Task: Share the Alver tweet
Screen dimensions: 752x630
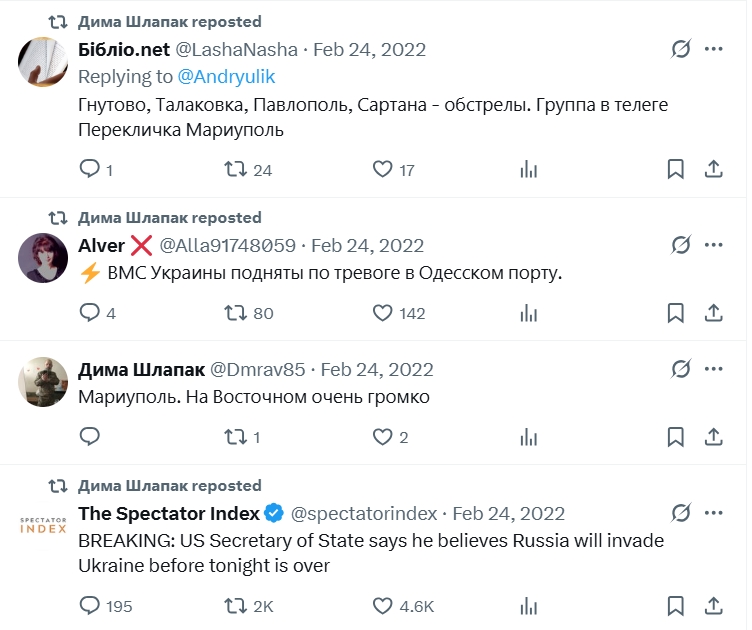Action: 714,313
